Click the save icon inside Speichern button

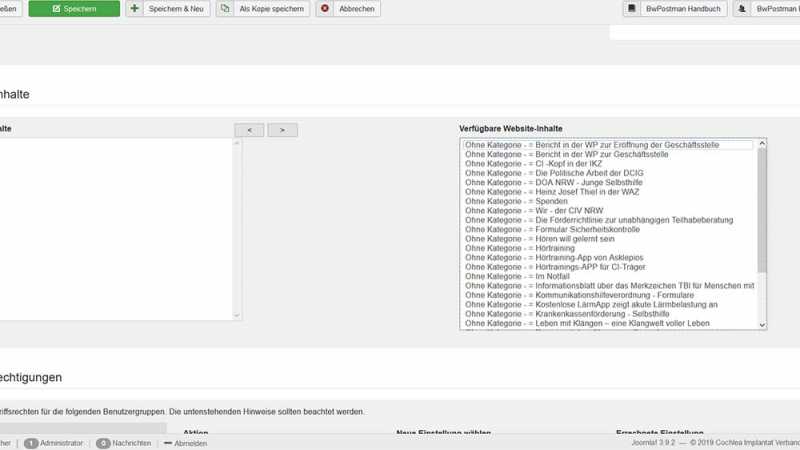(56, 9)
